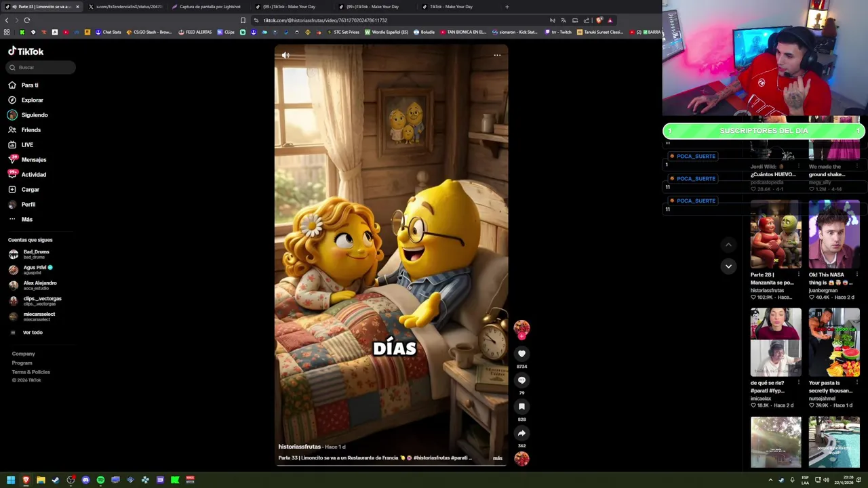The width and height of the screenshot is (868, 488).
Task: Open a new browser tab with plus button
Action: [507, 7]
